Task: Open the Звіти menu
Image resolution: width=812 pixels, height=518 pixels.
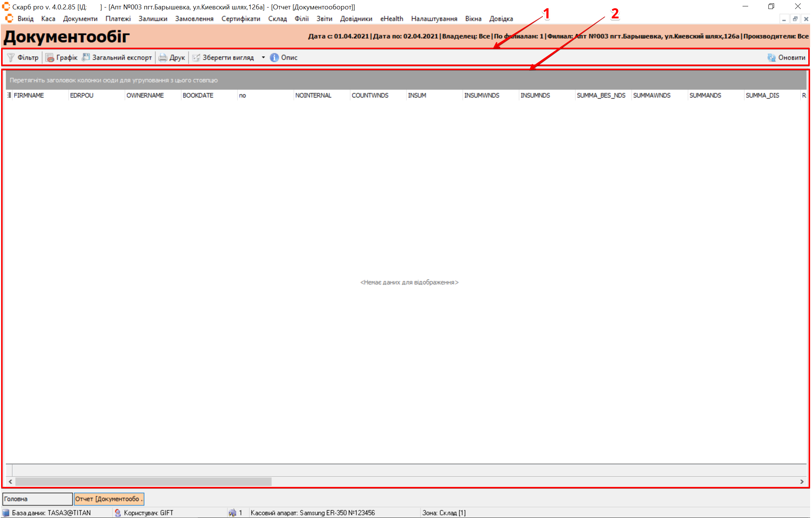Action: pyautogui.click(x=324, y=19)
